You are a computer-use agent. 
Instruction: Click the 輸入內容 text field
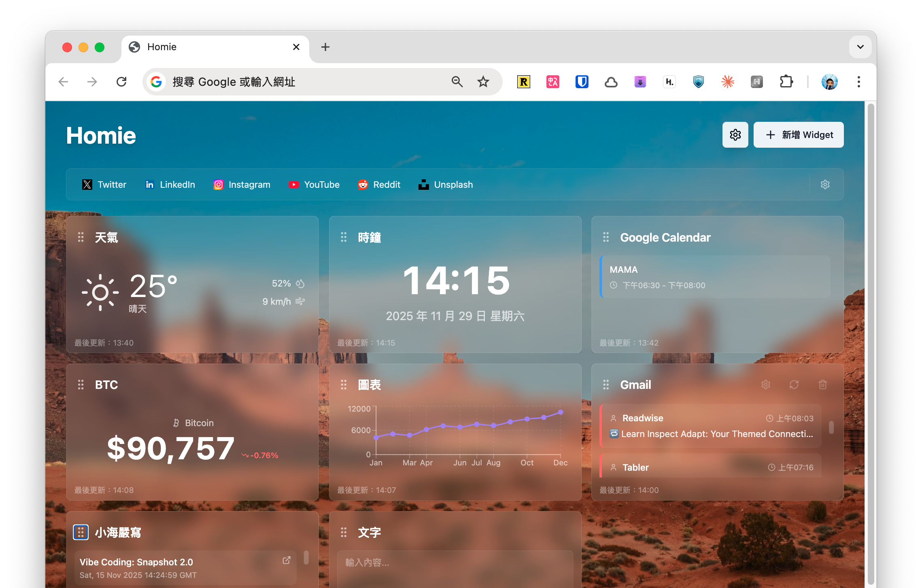coord(455,569)
